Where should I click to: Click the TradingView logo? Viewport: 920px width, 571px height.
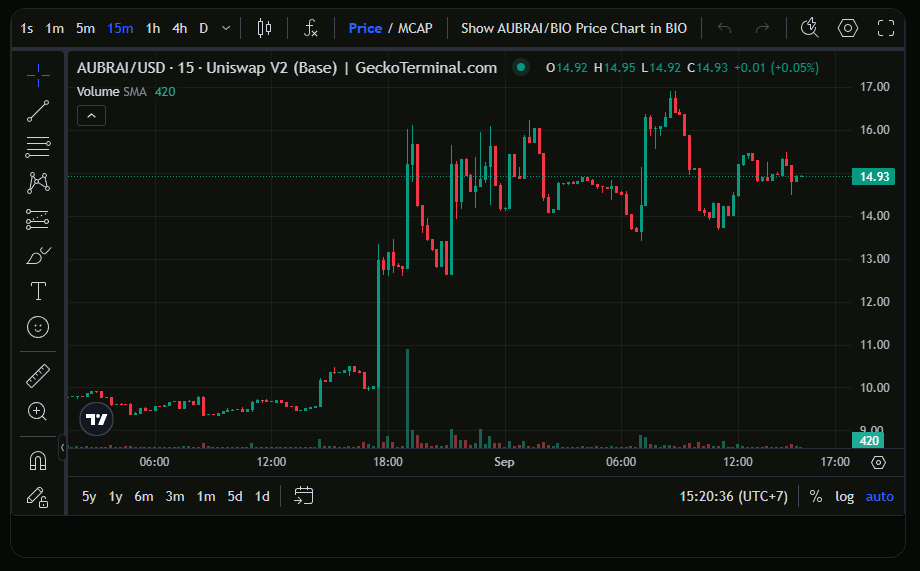96,419
